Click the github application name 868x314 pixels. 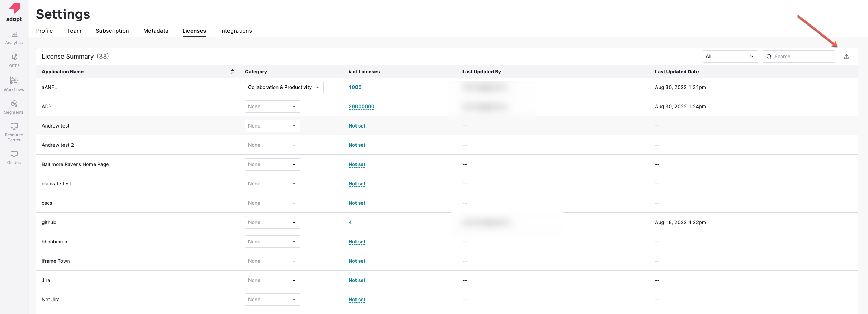click(x=49, y=222)
